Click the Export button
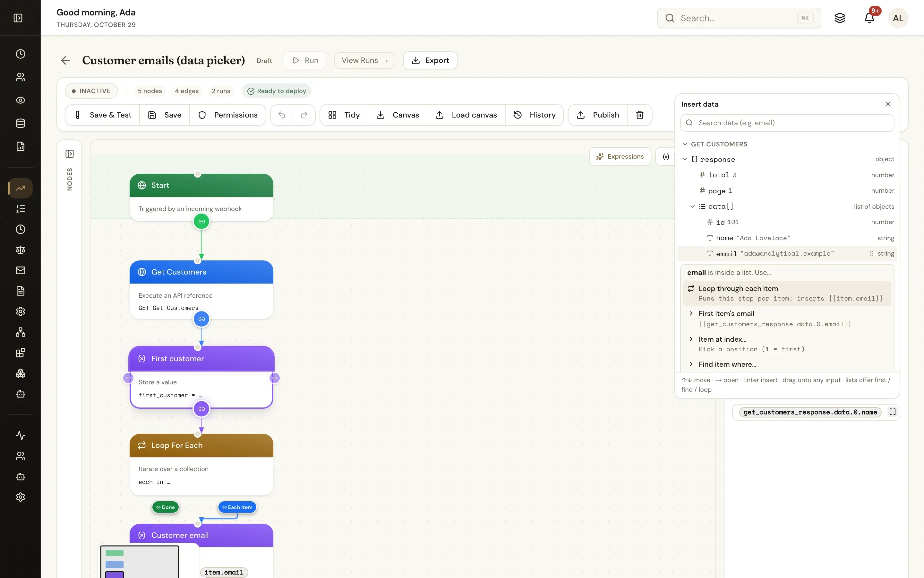This screenshot has width=924, height=578. [x=430, y=60]
